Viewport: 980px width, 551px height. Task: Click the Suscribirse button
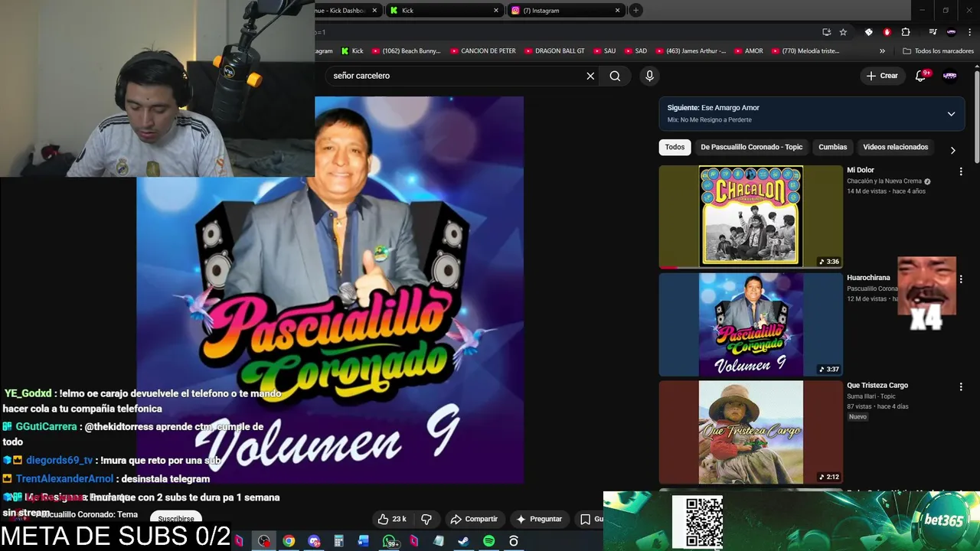pyautogui.click(x=176, y=518)
